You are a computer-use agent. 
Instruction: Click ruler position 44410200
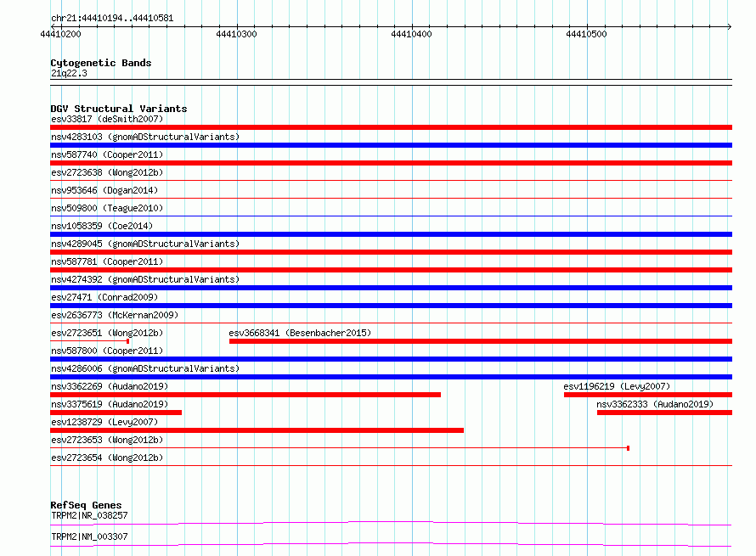(x=61, y=34)
